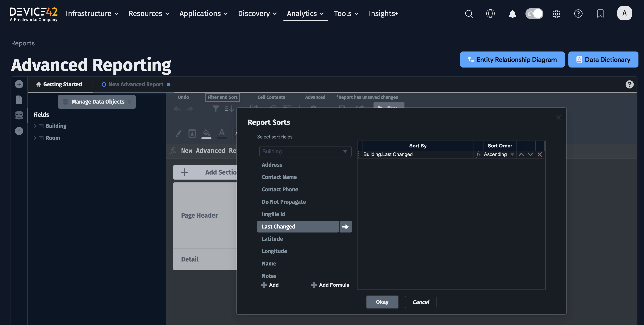The image size is (644, 325).
Task: Click the Building.Last Changed sort cell
Action: click(x=417, y=154)
